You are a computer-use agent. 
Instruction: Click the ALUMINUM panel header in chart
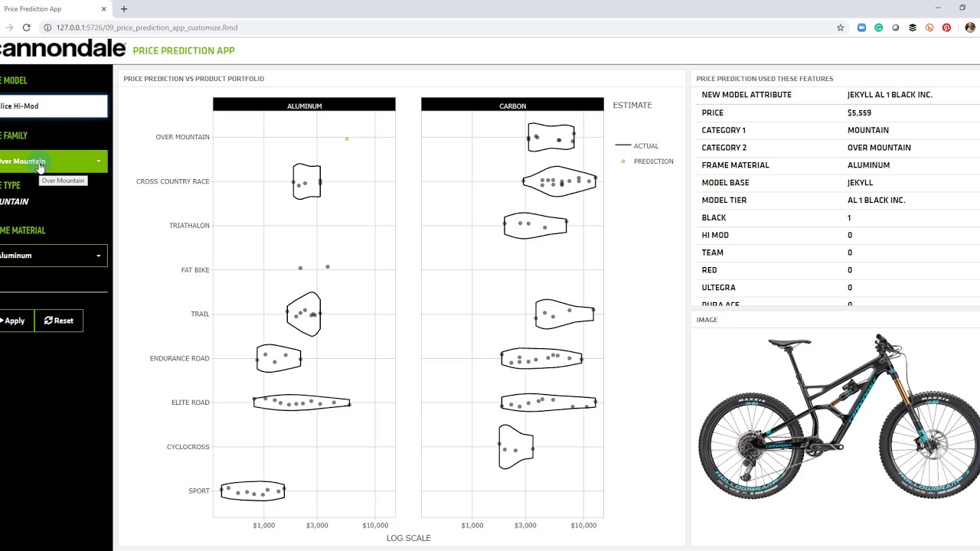304,106
